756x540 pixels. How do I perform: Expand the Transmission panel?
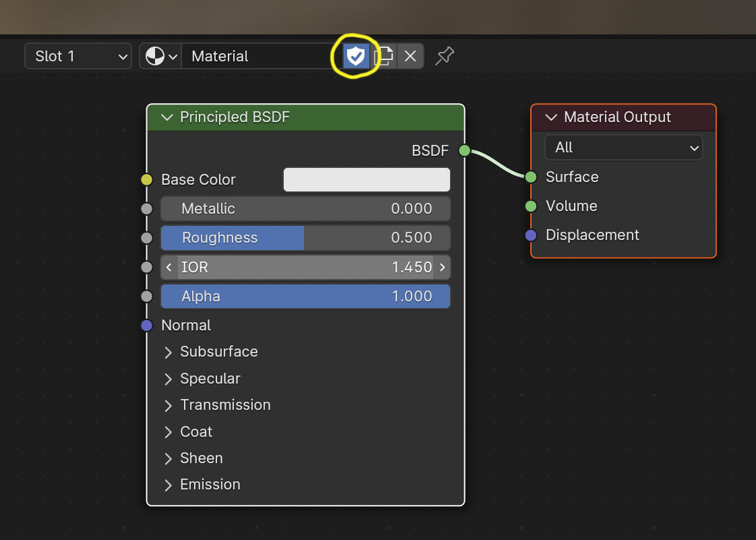(168, 406)
